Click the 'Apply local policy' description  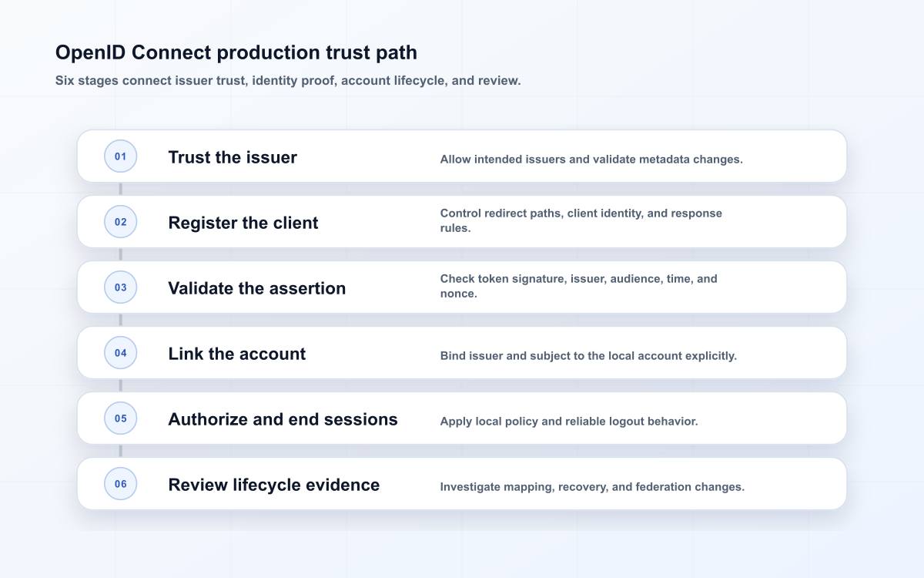click(x=569, y=422)
